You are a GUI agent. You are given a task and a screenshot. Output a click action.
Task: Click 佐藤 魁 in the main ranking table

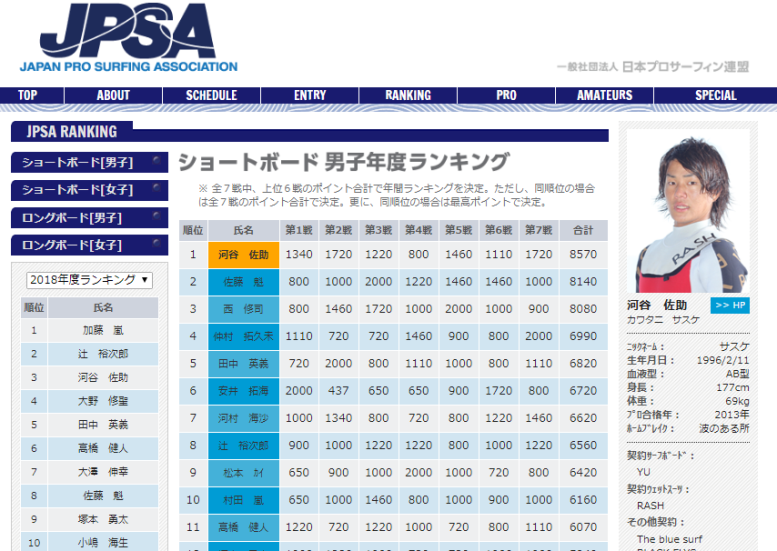[x=243, y=282]
